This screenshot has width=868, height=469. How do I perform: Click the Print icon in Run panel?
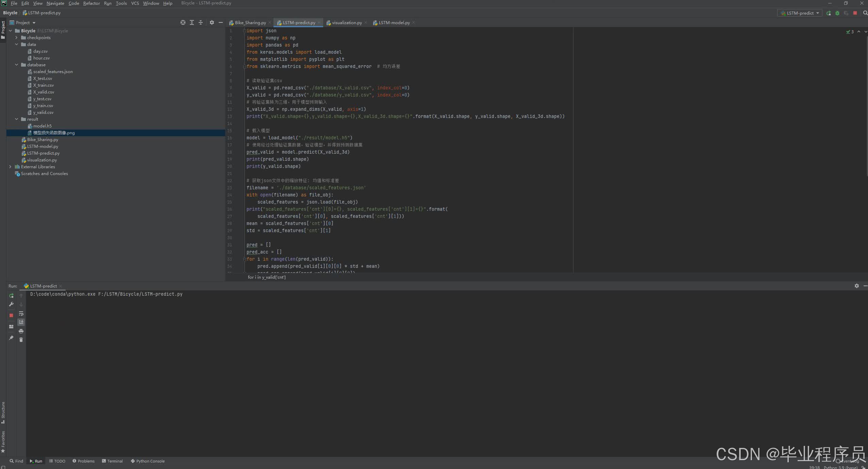tap(21, 331)
